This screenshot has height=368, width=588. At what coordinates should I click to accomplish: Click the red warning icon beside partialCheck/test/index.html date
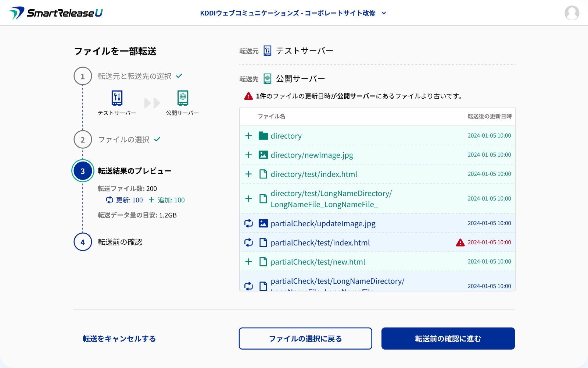click(460, 243)
